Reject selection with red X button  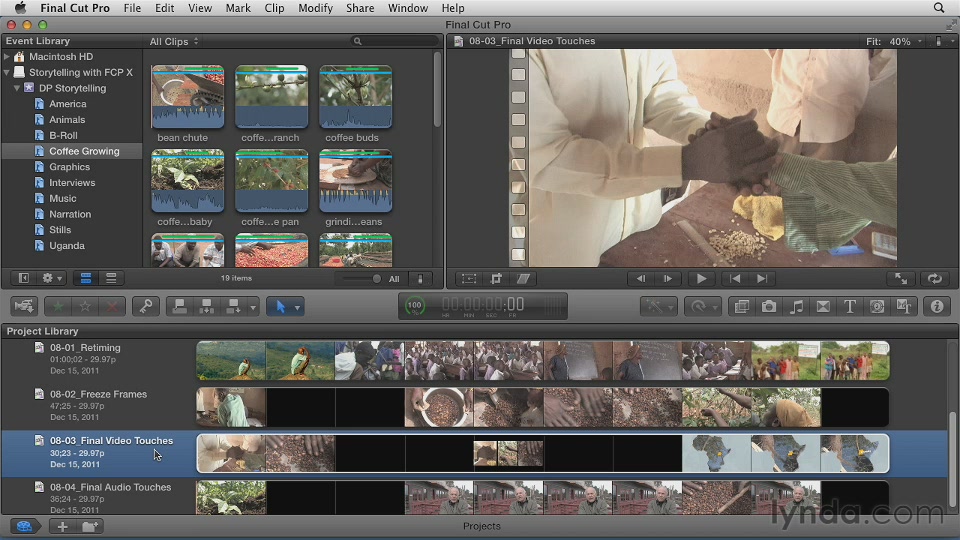[x=112, y=306]
